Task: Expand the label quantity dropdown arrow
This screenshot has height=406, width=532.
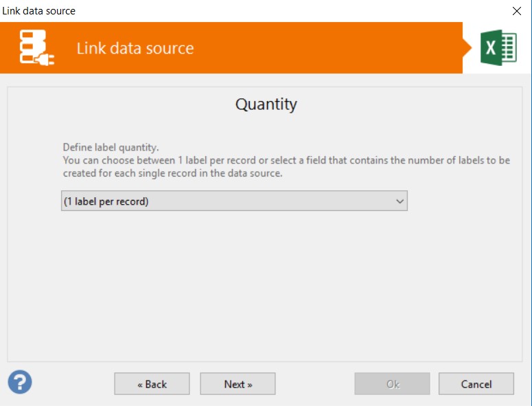Action: [x=400, y=201]
